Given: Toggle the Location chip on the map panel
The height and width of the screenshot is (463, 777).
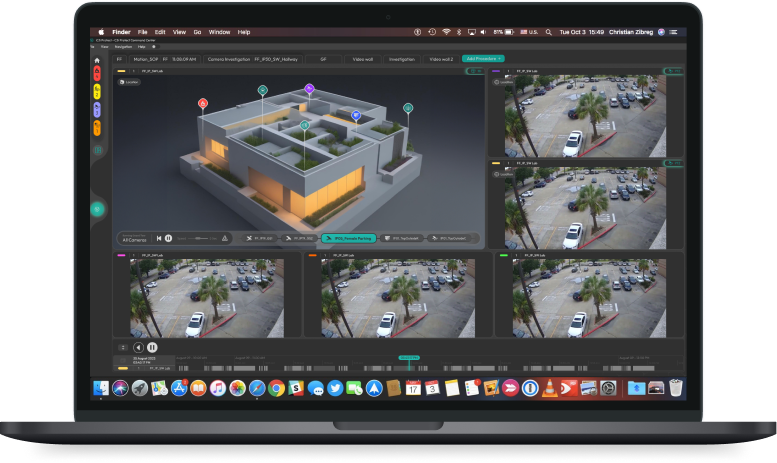Looking at the screenshot, I should click(128, 82).
